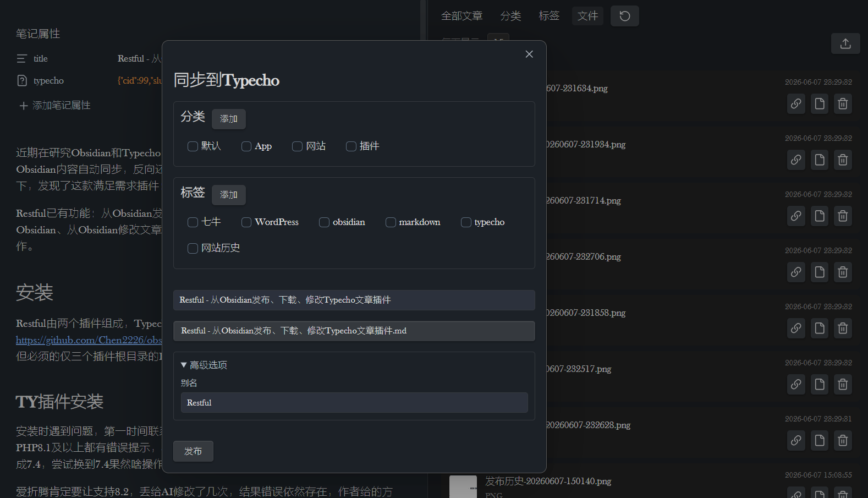The image size is (868, 498).
Task: Copy link for file ending 232517.png
Action: tap(796, 384)
